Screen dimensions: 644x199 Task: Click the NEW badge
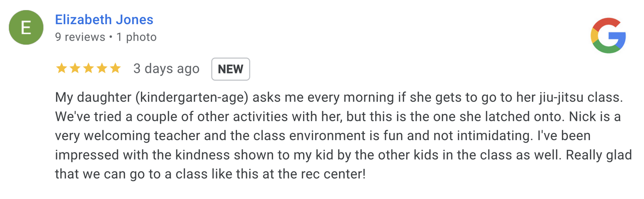231,69
